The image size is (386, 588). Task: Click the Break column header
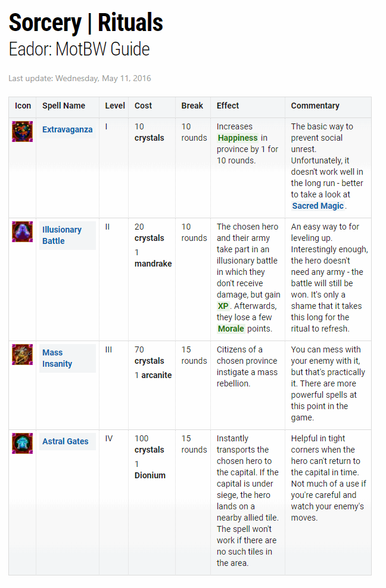coord(192,106)
